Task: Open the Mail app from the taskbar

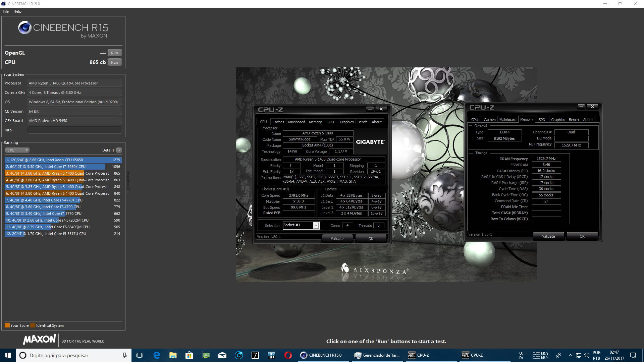Action: pyautogui.click(x=222, y=355)
